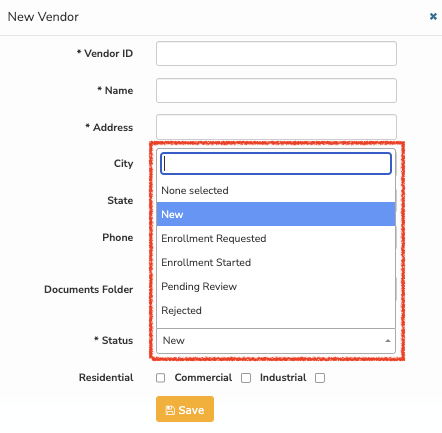442x433 pixels.
Task: Pick Enrollment Requested from the list
Action: point(276,238)
